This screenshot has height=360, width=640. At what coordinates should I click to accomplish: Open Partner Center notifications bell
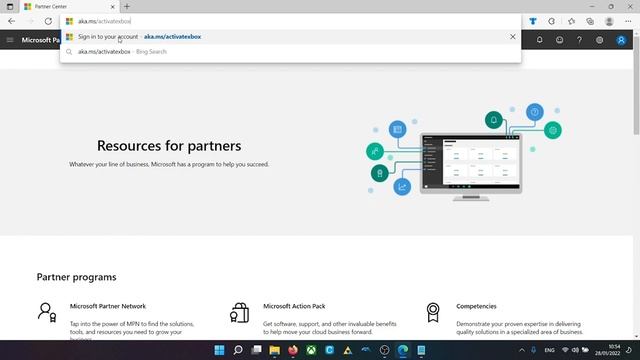(x=540, y=40)
